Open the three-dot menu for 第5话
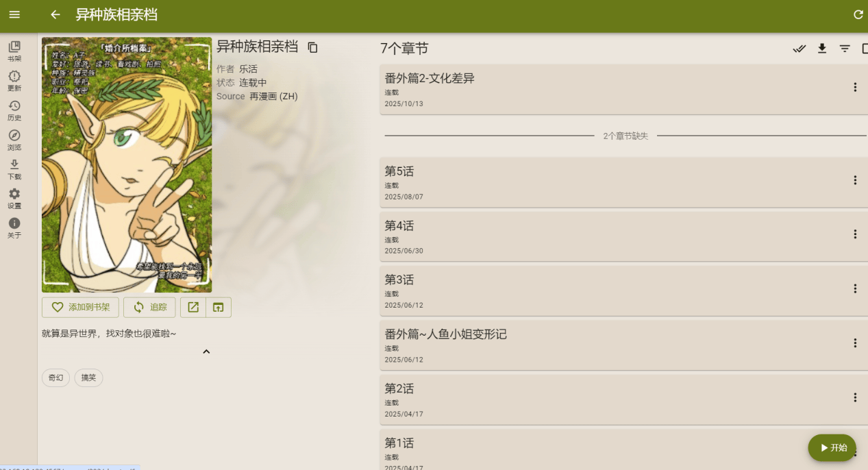 pos(855,180)
